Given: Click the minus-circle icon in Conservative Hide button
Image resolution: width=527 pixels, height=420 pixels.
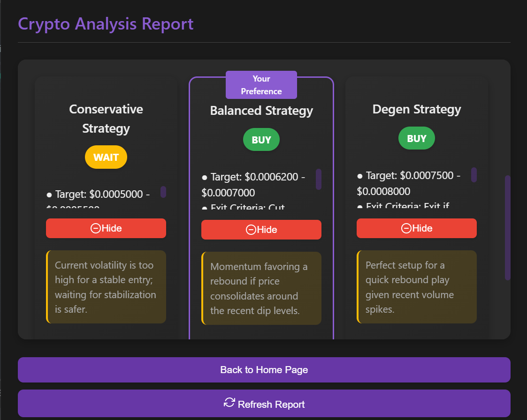Looking at the screenshot, I should pos(95,228).
